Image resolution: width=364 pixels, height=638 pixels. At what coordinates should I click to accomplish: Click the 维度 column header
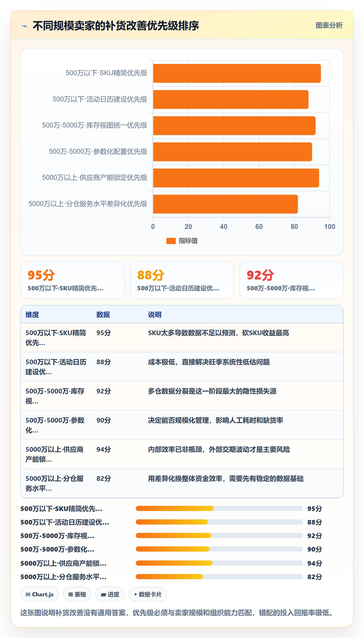[32, 315]
